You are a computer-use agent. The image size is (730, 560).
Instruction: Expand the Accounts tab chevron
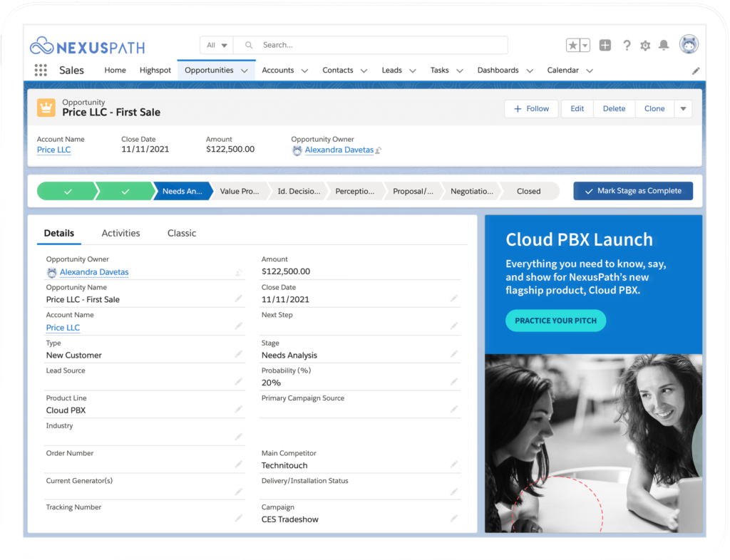coord(304,71)
